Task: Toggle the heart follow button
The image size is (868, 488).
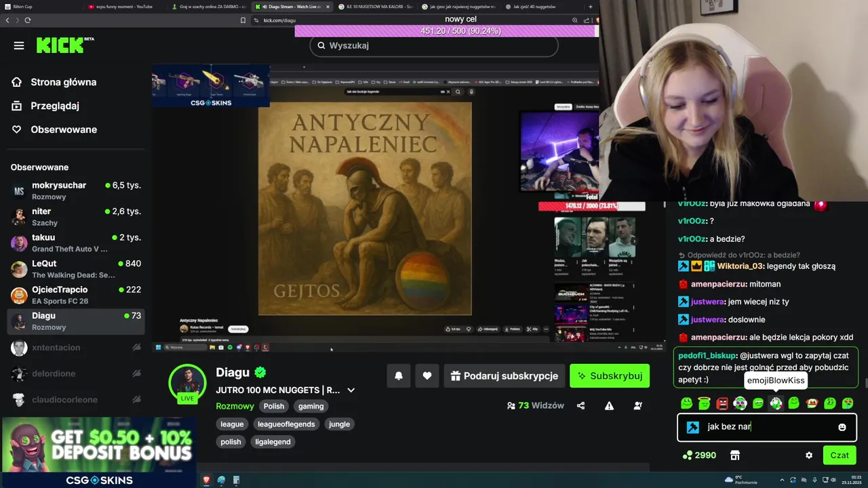Action: 427,375
